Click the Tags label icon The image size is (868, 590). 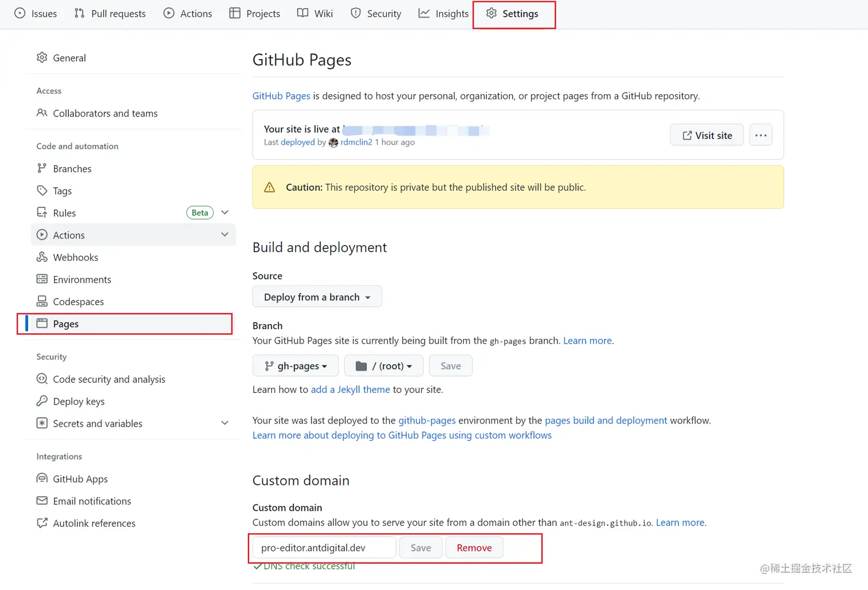42,190
